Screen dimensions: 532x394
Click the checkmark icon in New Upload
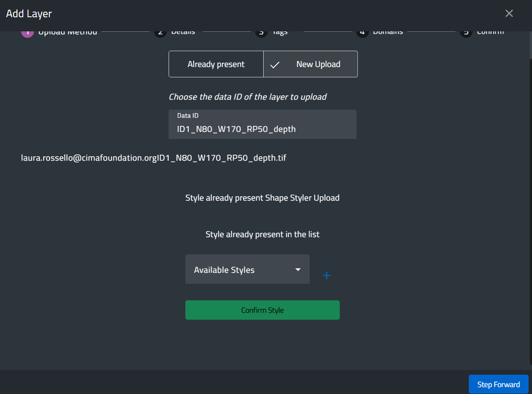275,65
